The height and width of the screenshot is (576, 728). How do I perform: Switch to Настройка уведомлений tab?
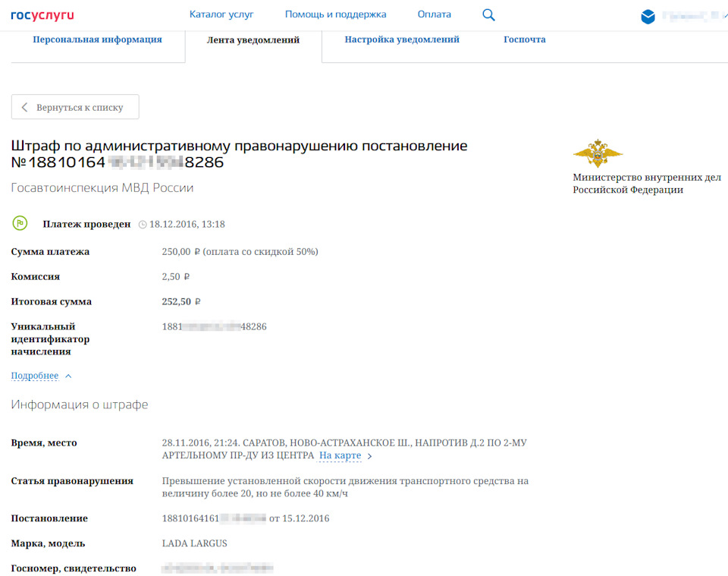click(x=402, y=39)
